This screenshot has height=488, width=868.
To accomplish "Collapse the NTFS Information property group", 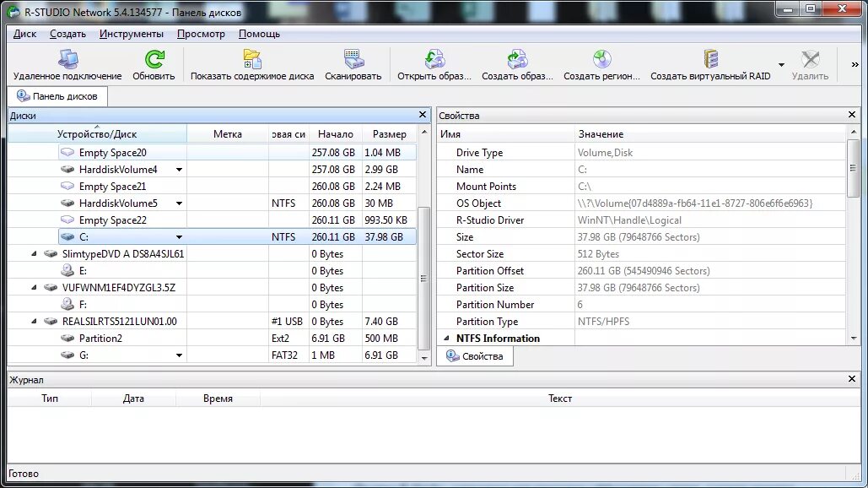I will point(446,338).
